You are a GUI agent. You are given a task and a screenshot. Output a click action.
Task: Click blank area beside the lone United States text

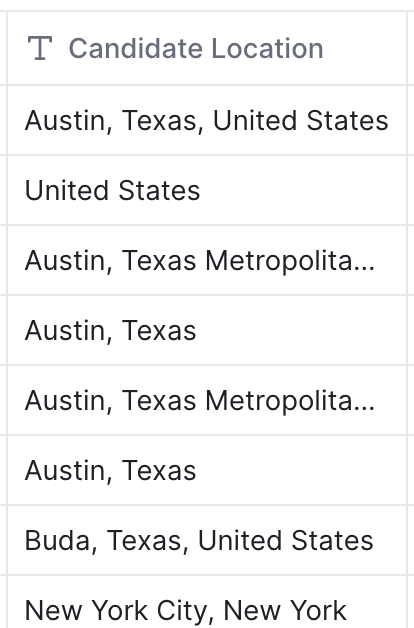[x=302, y=190]
